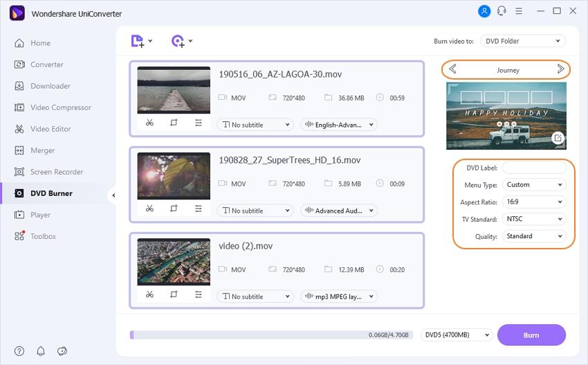This screenshot has width=588, height=365.
Task: Open Video Editor from sidebar
Action: click(x=50, y=129)
